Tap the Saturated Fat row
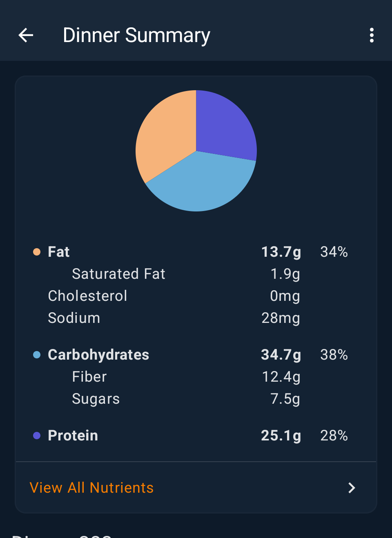Viewport: 392px width, 538px height. point(119,274)
